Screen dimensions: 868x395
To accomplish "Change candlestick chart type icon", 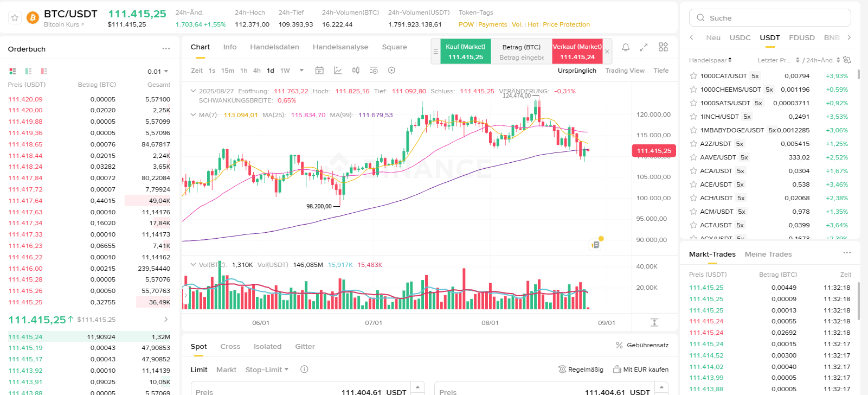I will pos(356,70).
